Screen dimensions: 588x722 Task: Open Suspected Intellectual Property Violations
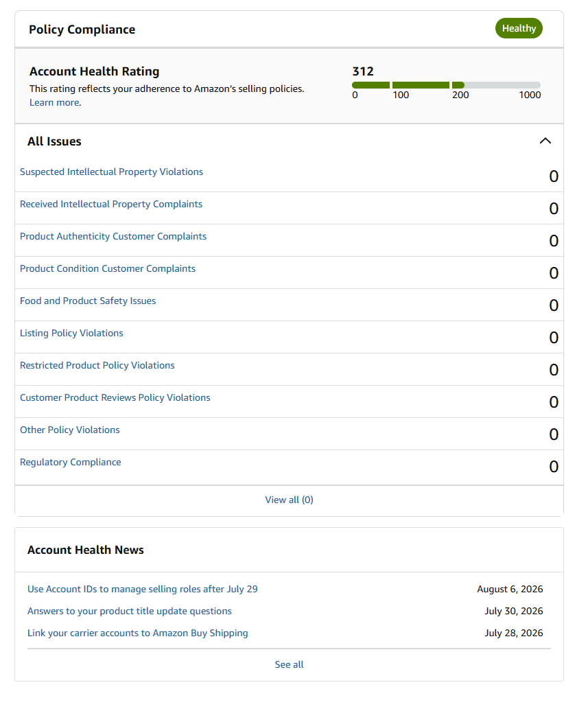tap(111, 172)
